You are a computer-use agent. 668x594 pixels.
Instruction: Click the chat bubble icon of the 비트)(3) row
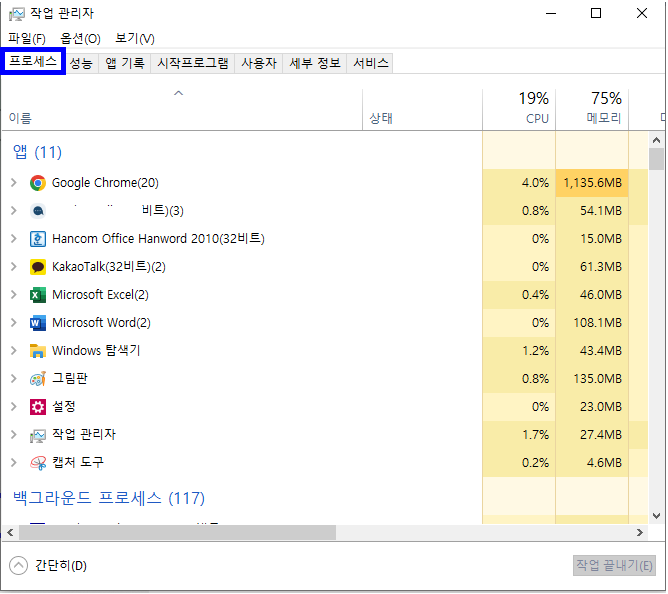click(37, 211)
